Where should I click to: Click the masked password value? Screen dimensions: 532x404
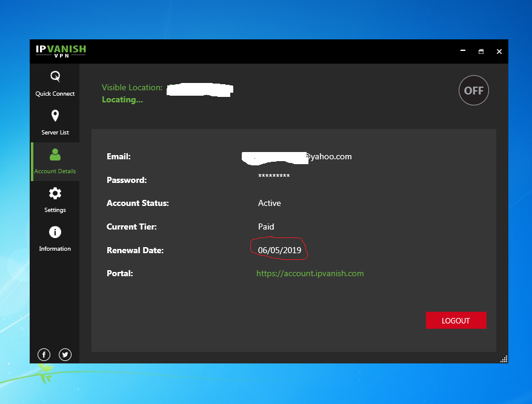(274, 176)
